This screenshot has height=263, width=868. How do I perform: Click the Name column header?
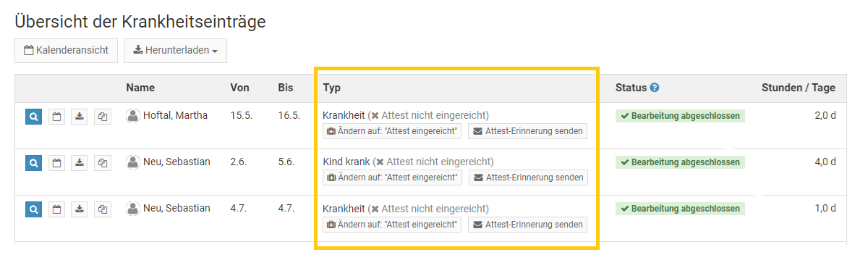[140, 88]
